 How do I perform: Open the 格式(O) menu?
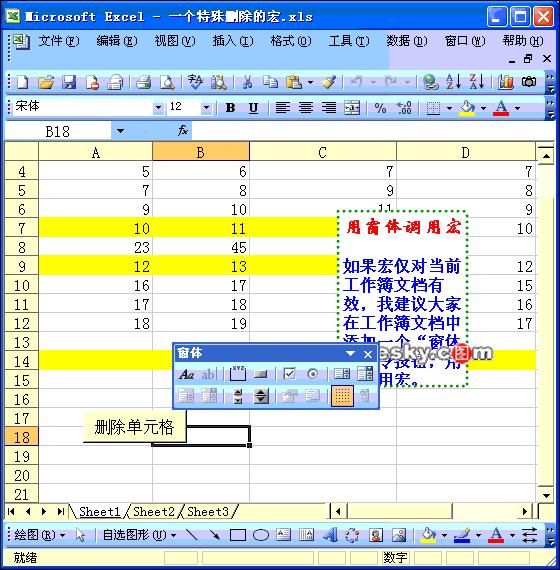click(x=291, y=41)
